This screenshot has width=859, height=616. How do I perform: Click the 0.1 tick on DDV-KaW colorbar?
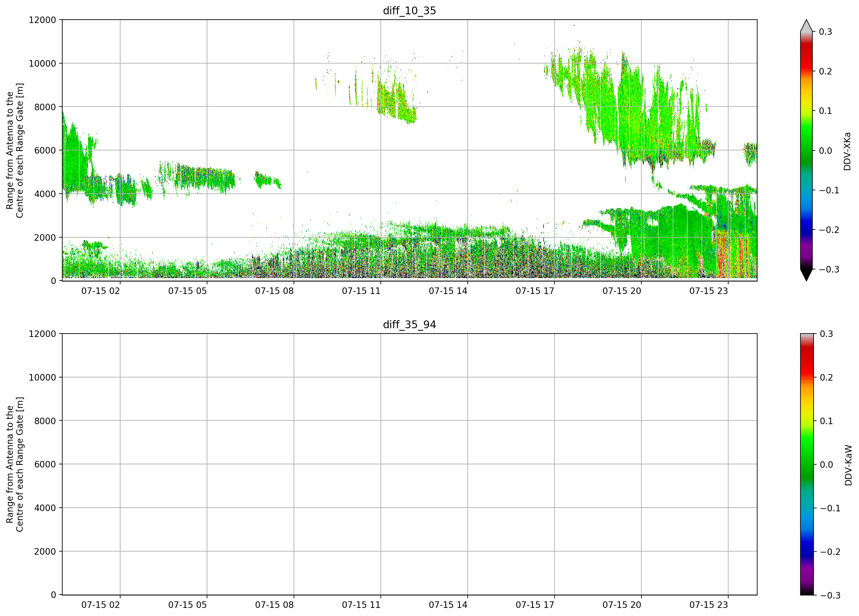pyautogui.click(x=827, y=421)
